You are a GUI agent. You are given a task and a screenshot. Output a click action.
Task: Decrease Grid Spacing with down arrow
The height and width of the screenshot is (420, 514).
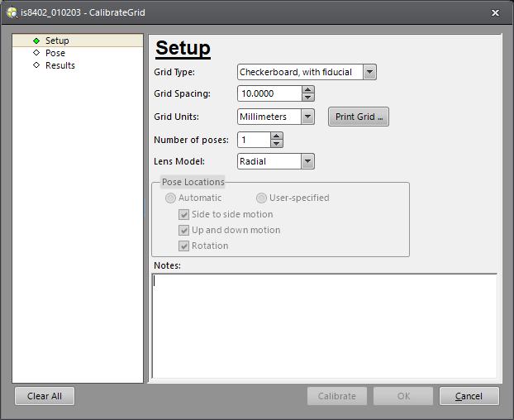click(x=308, y=98)
